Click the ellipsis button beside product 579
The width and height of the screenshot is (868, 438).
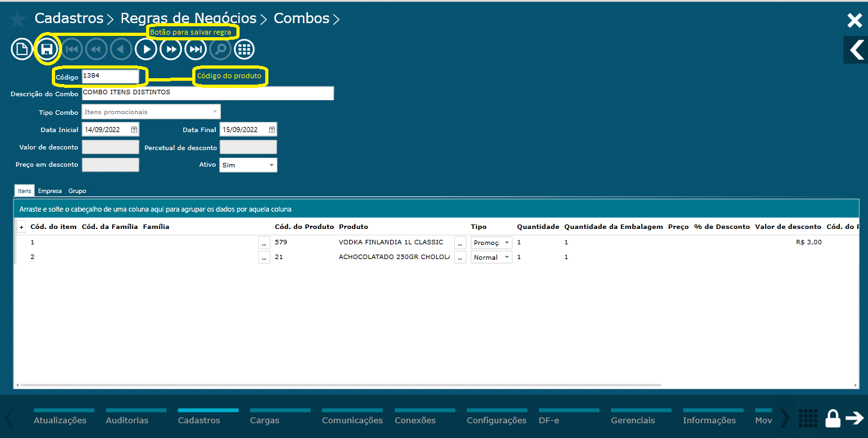tap(264, 242)
